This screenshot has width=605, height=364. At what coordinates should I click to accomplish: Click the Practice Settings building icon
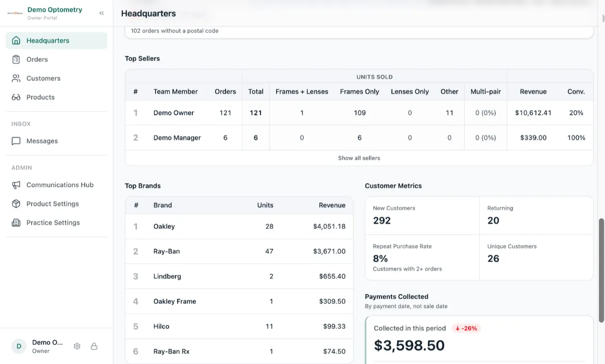(x=16, y=223)
